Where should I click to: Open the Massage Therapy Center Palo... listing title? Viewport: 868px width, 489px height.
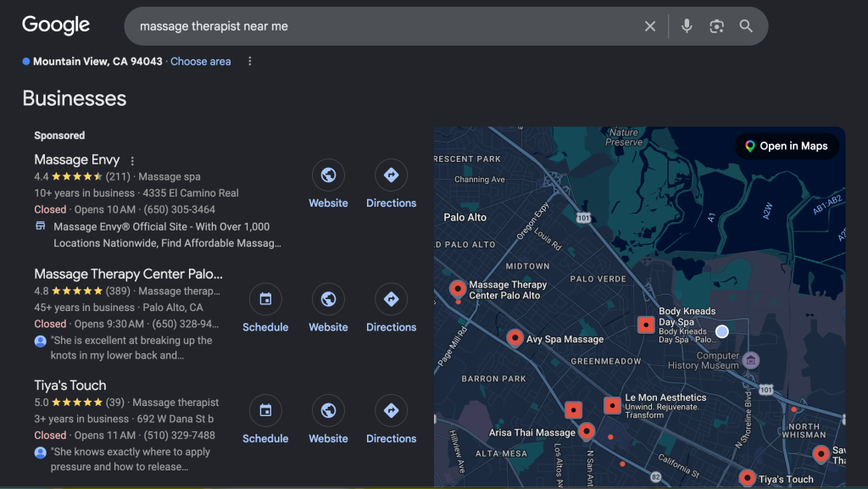point(129,274)
